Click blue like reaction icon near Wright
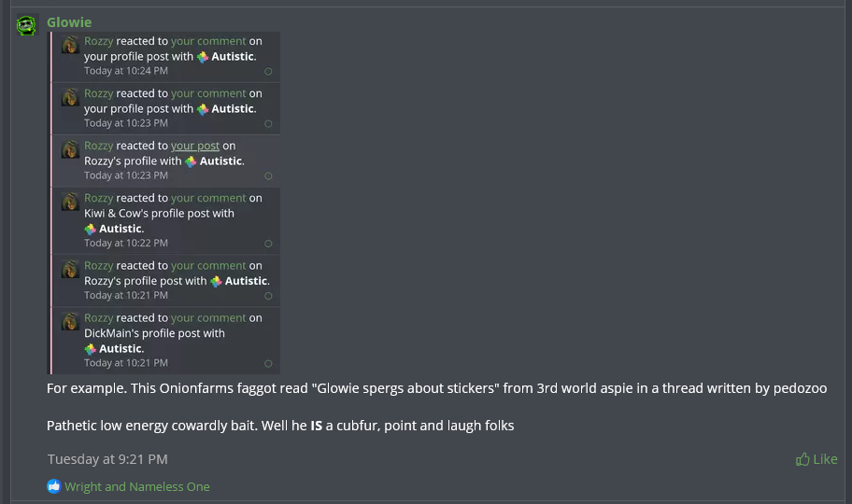This screenshot has width=852, height=504. coord(54,486)
